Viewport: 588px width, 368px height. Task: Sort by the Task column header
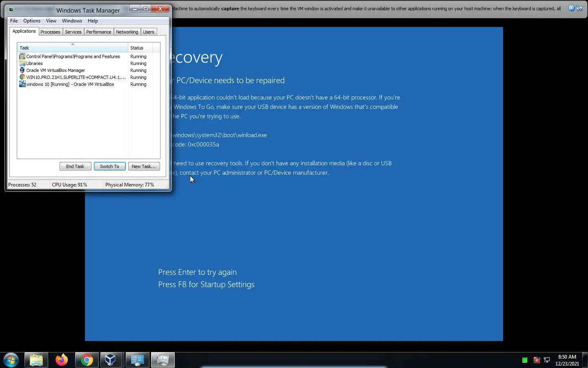73,48
